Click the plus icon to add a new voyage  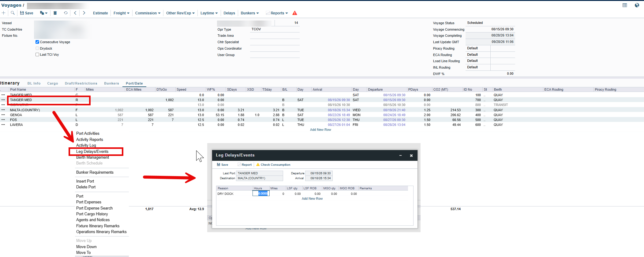pos(3,13)
